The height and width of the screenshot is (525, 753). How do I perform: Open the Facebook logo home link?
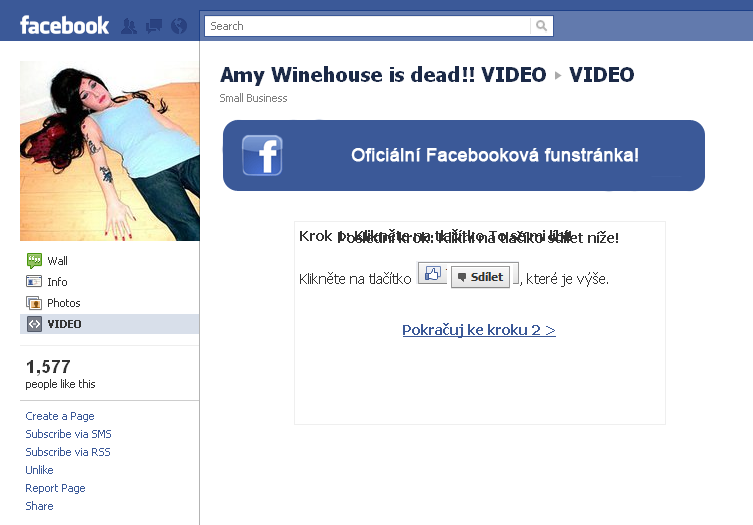click(64, 25)
